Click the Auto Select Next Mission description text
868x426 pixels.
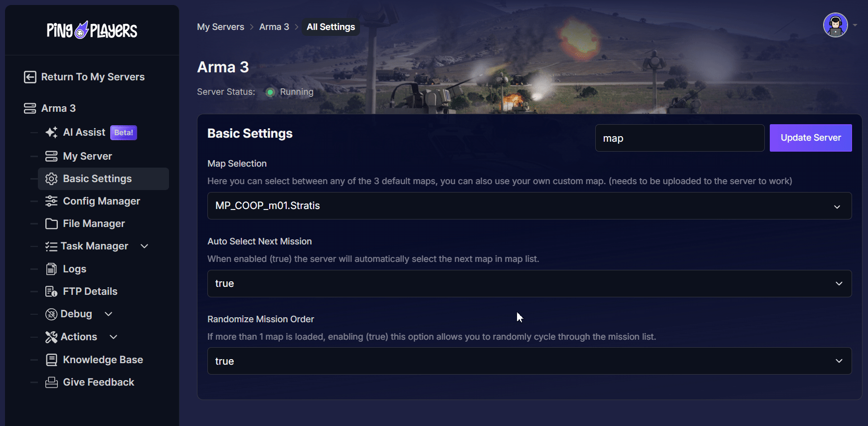pos(373,259)
